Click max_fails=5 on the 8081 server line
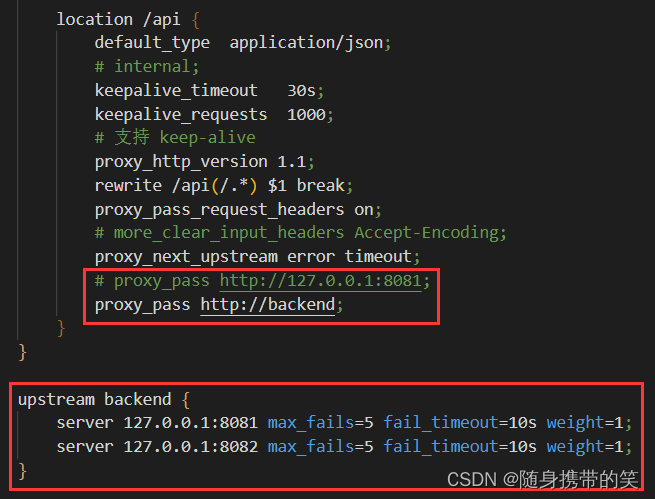This screenshot has width=655, height=499. point(320,423)
